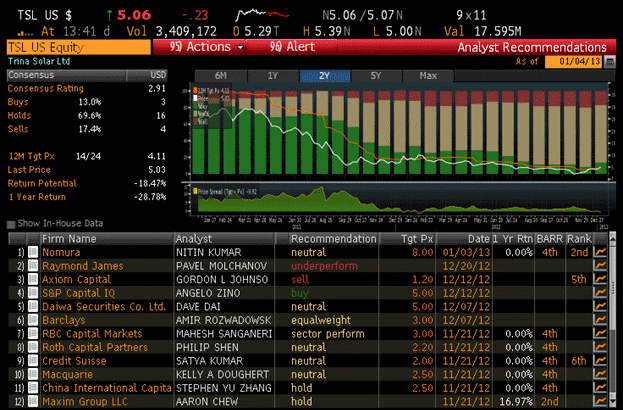Click the TSL US Equity security field

[75, 47]
